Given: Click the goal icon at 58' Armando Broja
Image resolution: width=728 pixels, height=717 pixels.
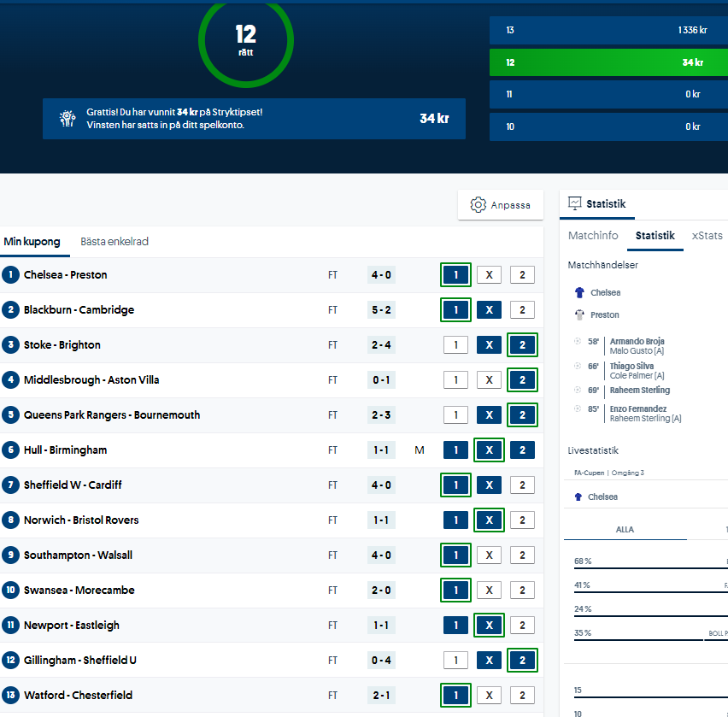Looking at the screenshot, I should [578, 341].
